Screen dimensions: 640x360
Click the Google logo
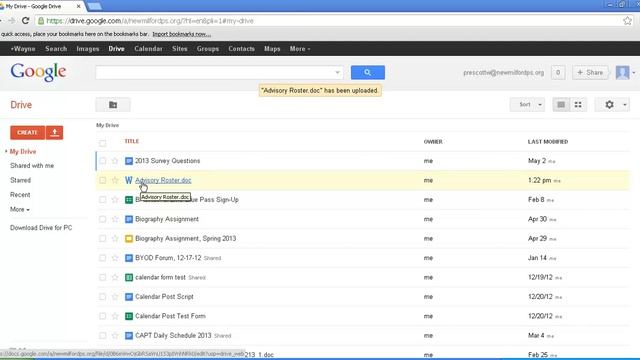(38, 72)
